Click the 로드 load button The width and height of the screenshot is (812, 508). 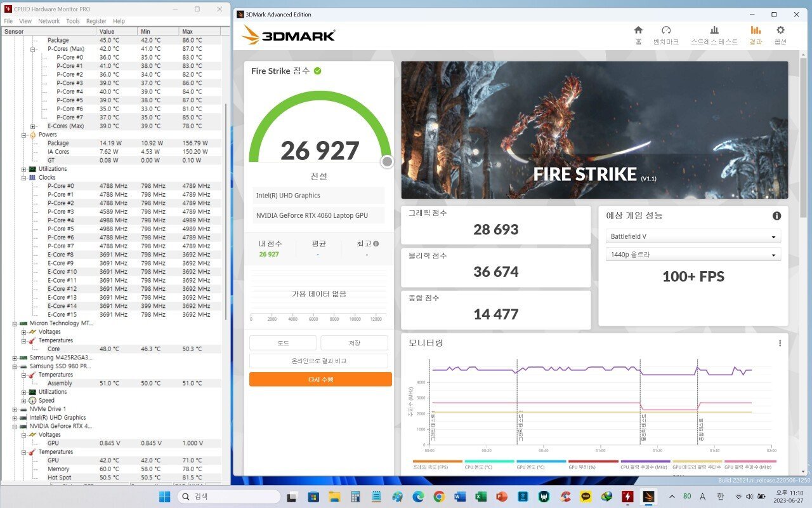[283, 343]
